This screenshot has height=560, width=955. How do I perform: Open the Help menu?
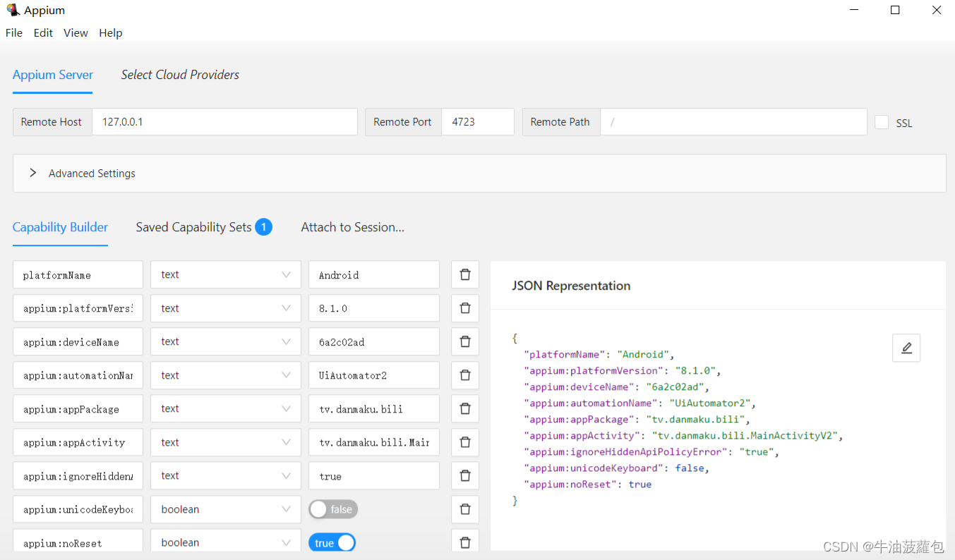111,33
